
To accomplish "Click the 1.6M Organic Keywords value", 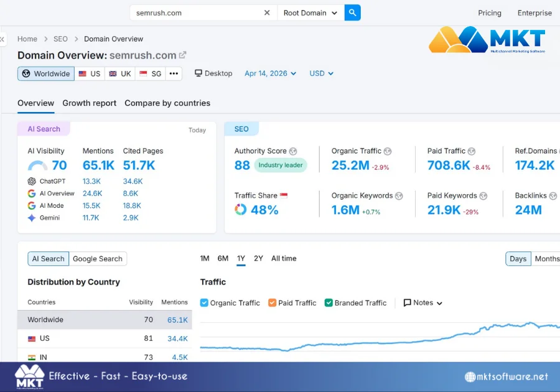I will coord(345,210).
